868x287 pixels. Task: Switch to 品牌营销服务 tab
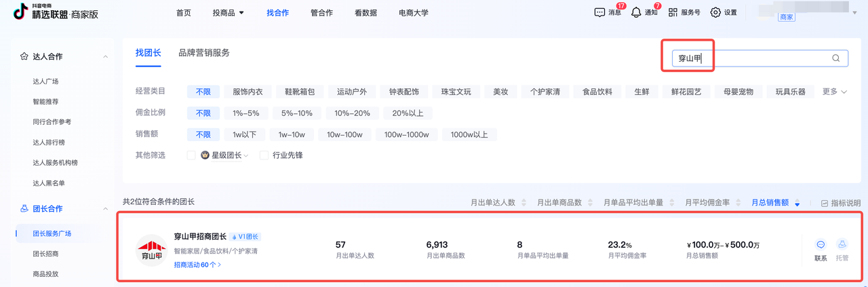(204, 53)
